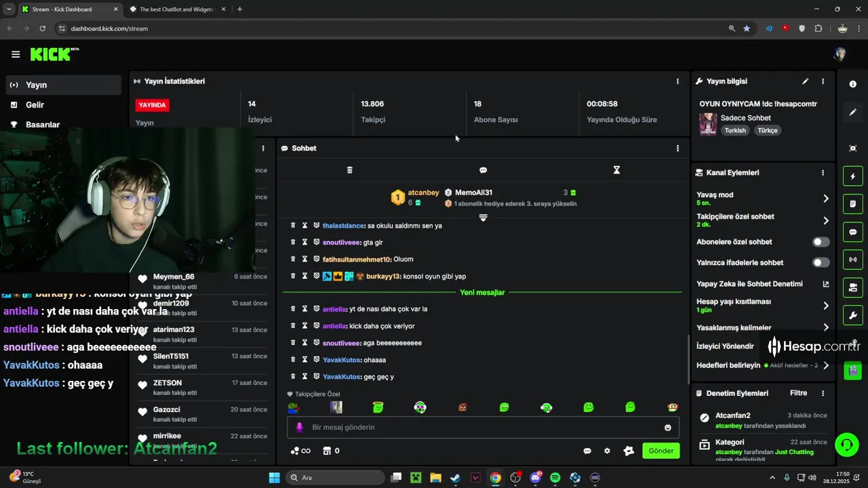Image resolution: width=868 pixels, height=488 pixels.
Task: Expand Hedefleri belirleyin chevron
Action: [x=825, y=365]
